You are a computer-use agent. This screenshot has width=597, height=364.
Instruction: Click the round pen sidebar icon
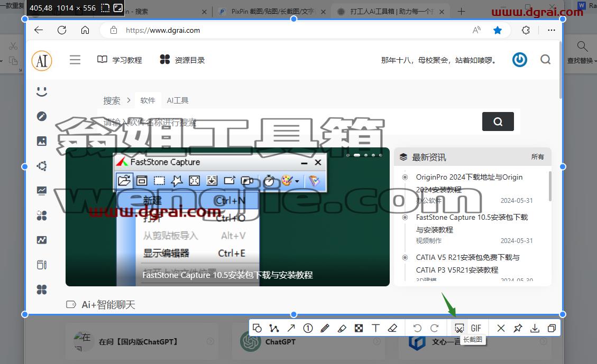coord(42,116)
